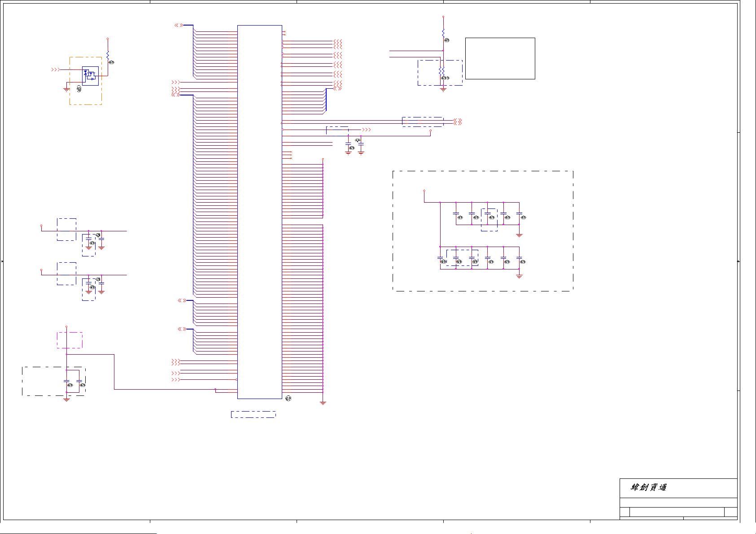This screenshot has width=756, height=534.
Task: Click the power node feeding the capacitor banks
Action: pos(424,191)
